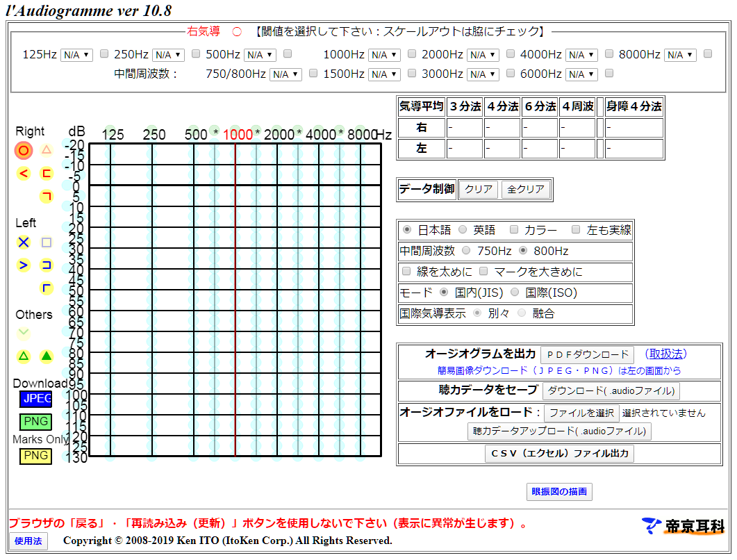This screenshot has height=560, width=737.
Task: Download the full audiogram as PNG (green)
Action: pyautogui.click(x=35, y=421)
